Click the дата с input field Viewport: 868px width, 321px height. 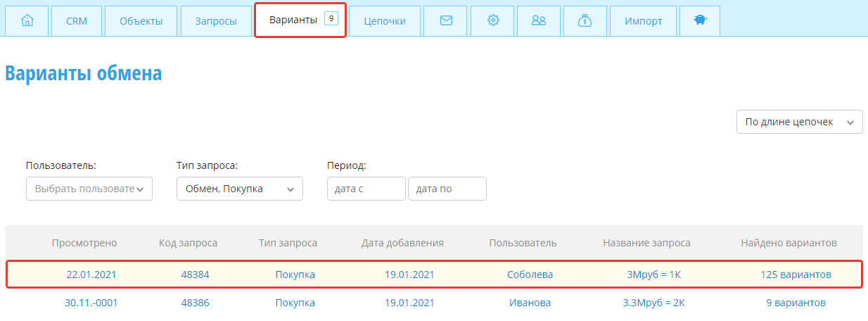366,189
